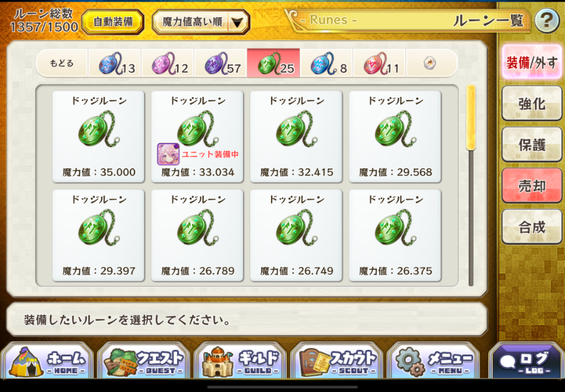Select the light blue rune tab with 8
Screen dimensions: 565x392
(x=327, y=63)
